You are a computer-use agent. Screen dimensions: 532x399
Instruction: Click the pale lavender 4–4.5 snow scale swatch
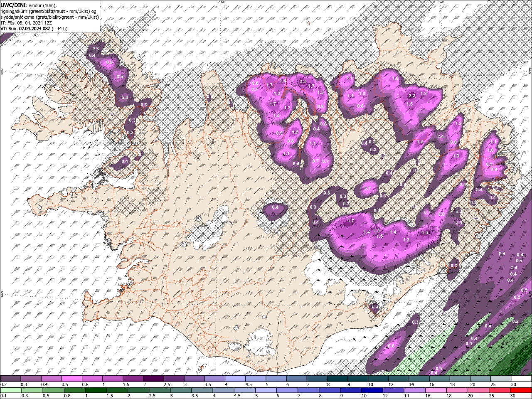(x=235, y=379)
